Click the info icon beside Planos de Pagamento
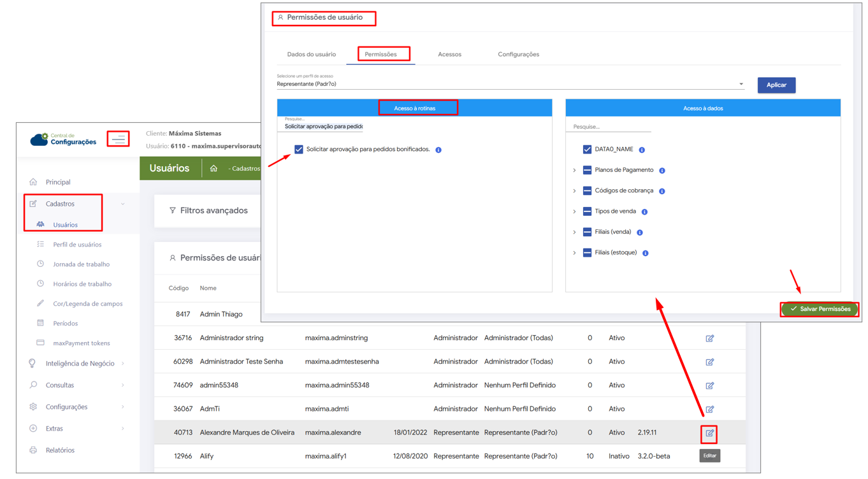Viewport: 868px width, 479px height. (662, 171)
